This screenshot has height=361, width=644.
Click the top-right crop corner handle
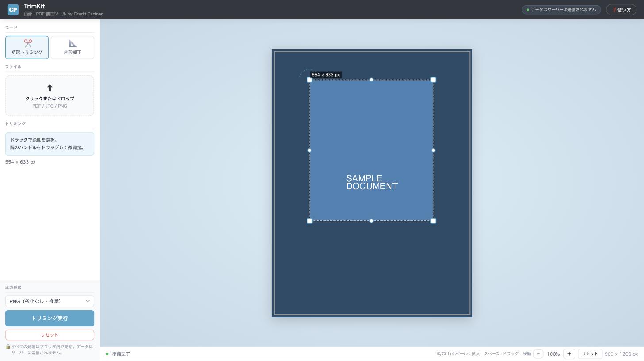(x=433, y=80)
